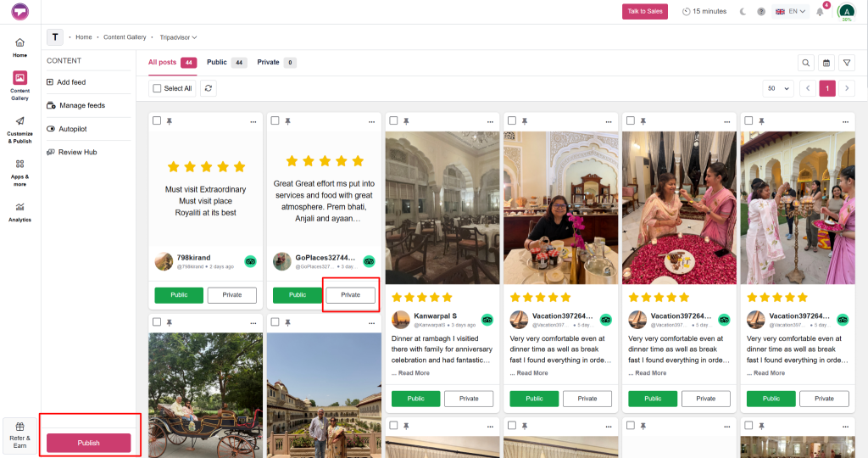Select page 1 in pagination
The image size is (868, 458).
[827, 88]
